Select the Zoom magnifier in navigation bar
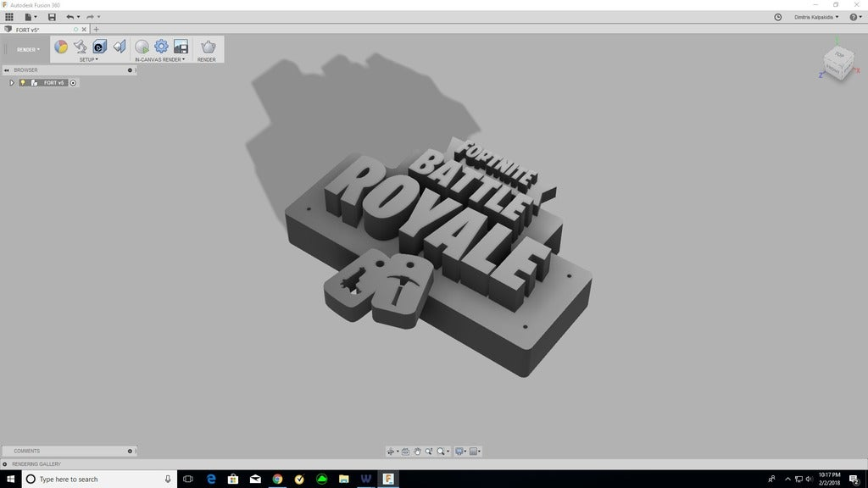Image resolution: width=868 pixels, height=488 pixels. coord(429,451)
